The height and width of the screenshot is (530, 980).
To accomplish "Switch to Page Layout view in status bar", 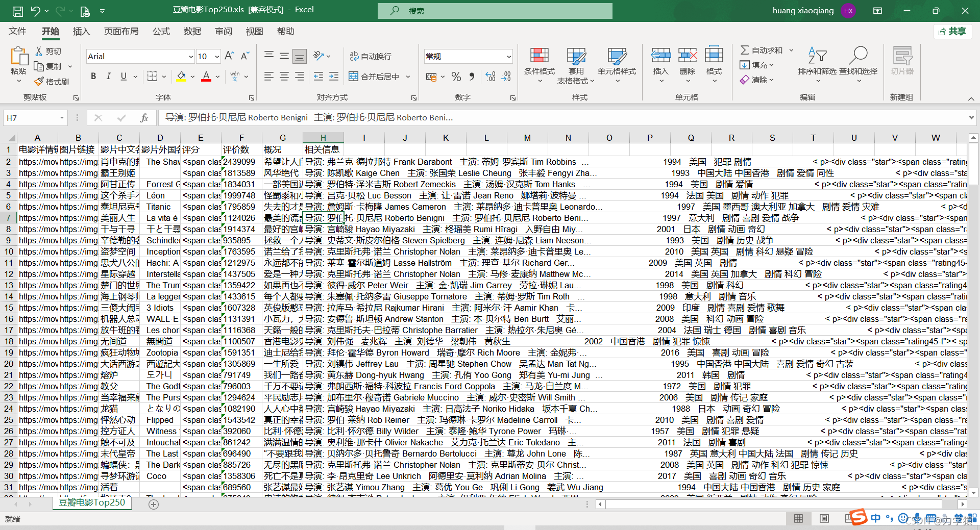I will pos(824,518).
